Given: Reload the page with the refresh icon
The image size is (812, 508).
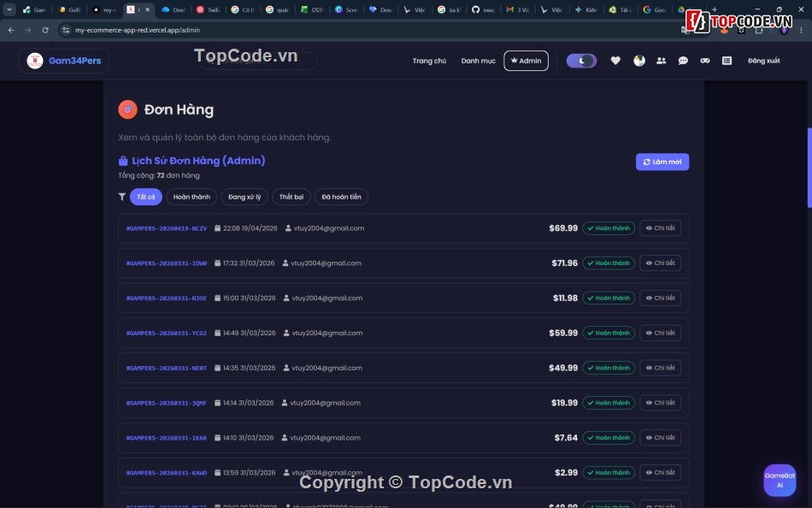Looking at the screenshot, I should (45, 30).
